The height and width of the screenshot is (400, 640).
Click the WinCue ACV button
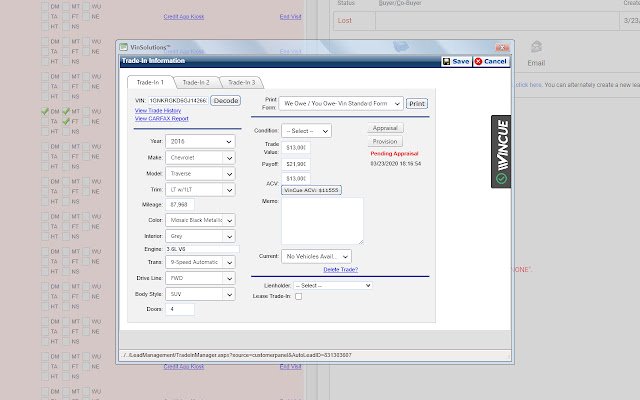tap(311, 190)
